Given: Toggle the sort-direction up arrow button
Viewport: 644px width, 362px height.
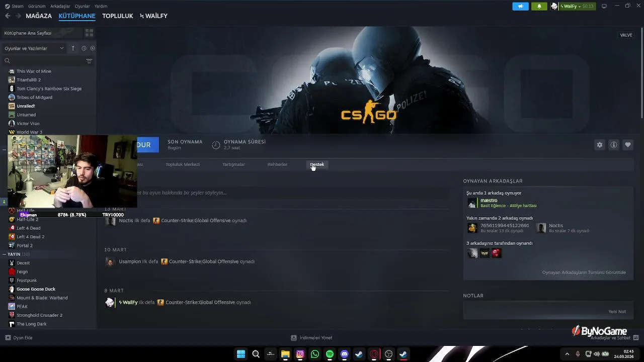Looking at the screenshot, I should pyautogui.click(x=73, y=48).
